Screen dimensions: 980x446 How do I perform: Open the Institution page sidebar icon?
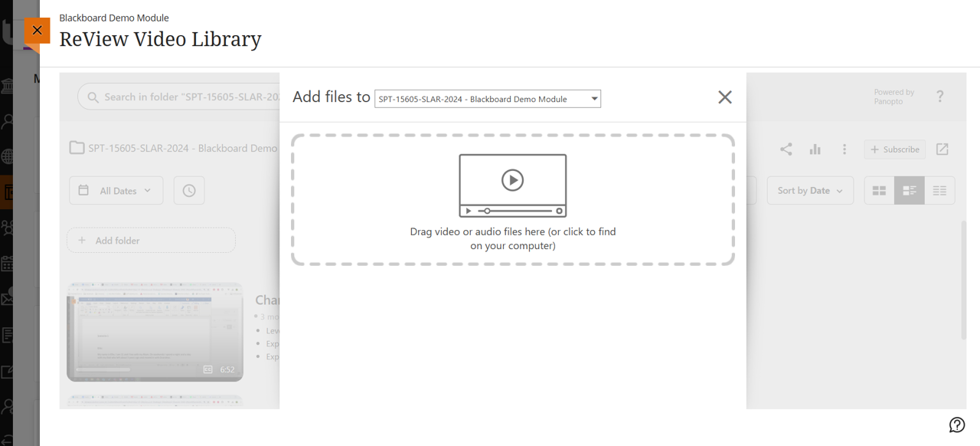pos(8,85)
